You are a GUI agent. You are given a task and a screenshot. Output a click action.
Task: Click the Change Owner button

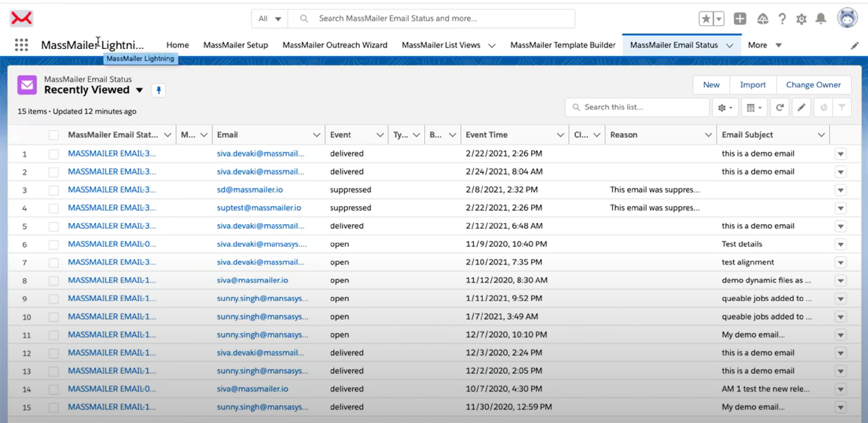coord(813,85)
